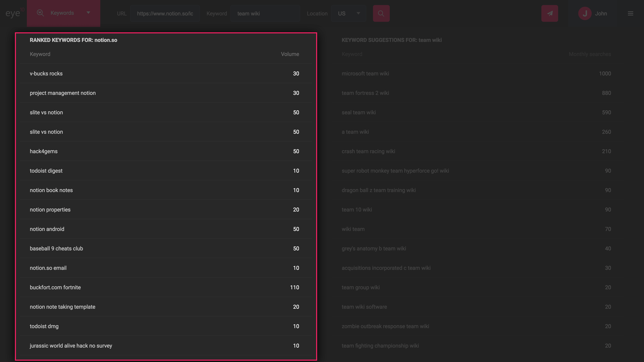Select the 'v-bucks rocks' keyword row
644x362 pixels.
pyautogui.click(x=166, y=73)
